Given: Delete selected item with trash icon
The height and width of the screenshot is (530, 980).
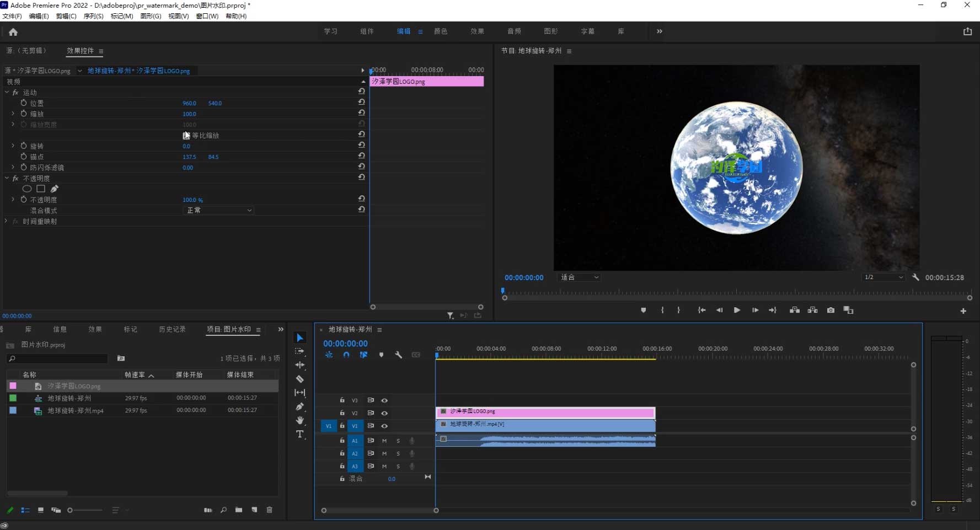Looking at the screenshot, I should tap(270, 510).
